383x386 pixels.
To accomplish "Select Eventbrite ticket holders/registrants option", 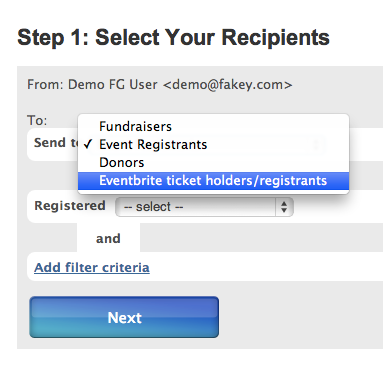I will pyautogui.click(x=213, y=180).
